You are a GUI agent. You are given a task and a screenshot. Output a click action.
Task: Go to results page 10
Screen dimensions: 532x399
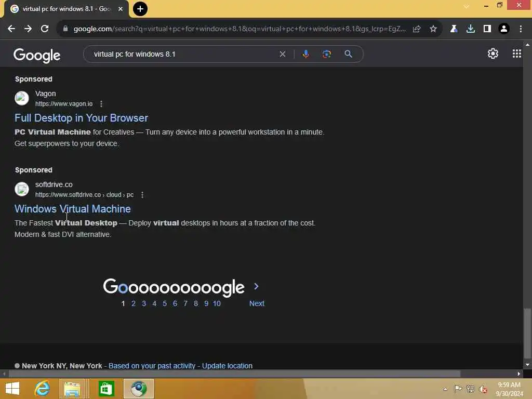pos(217,303)
